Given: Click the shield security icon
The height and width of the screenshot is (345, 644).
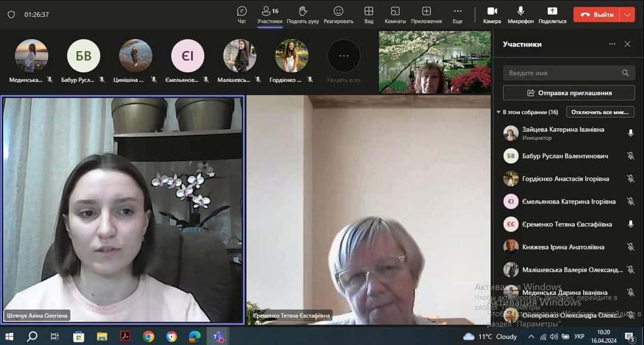Looking at the screenshot, I should point(11,14).
